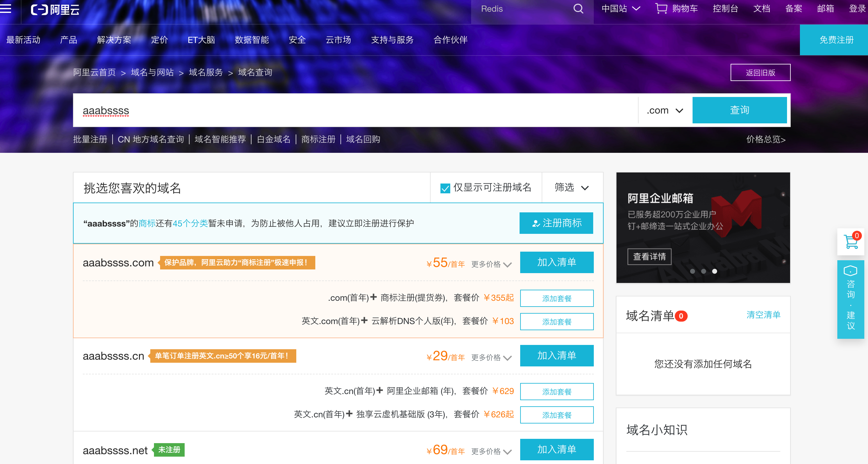The width and height of the screenshot is (868, 464).
Task: Open the hamburger menu icon
Action: (x=6, y=8)
